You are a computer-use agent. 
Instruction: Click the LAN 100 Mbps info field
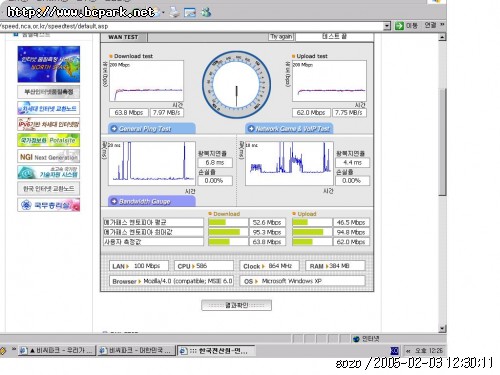coord(139,266)
